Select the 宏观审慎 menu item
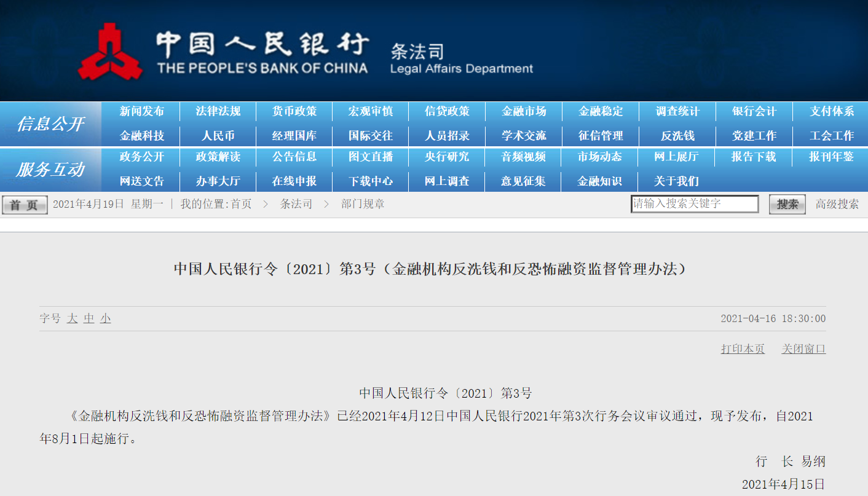This screenshot has height=496, width=868. tap(371, 111)
